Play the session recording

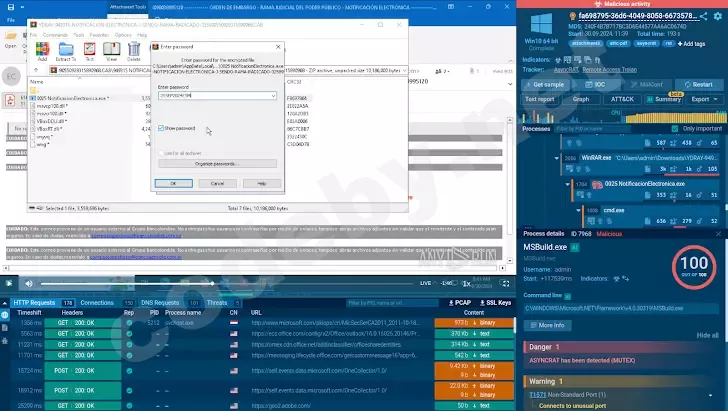click(x=9, y=283)
